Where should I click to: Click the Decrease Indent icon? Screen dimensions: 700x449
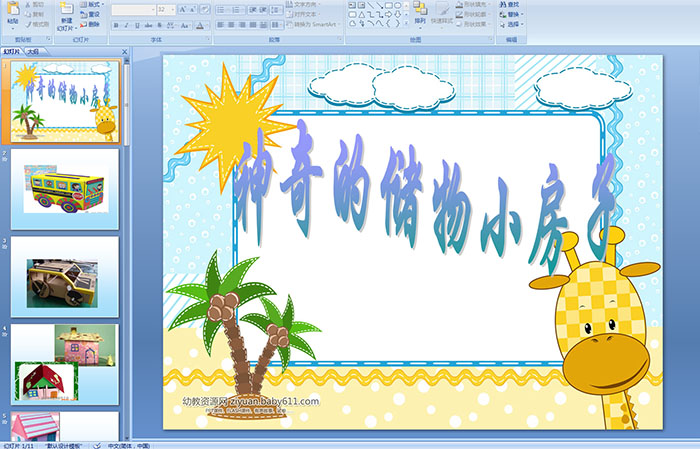click(253, 10)
